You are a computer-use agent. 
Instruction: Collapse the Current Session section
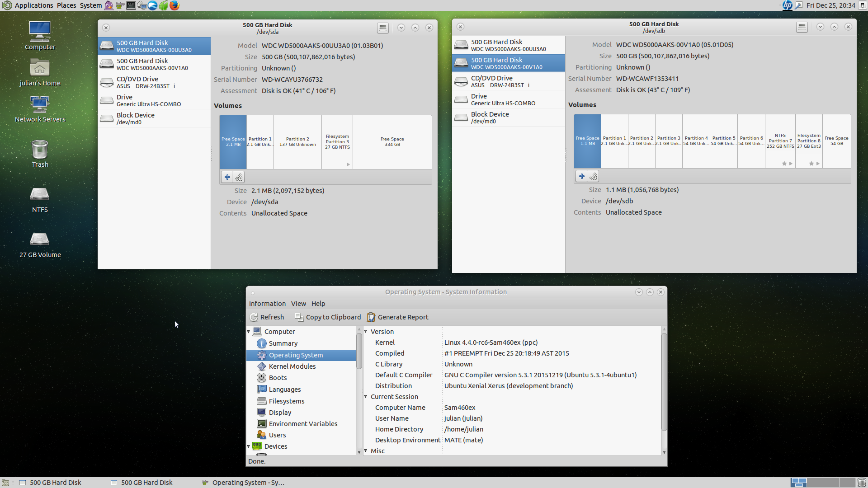(x=366, y=396)
